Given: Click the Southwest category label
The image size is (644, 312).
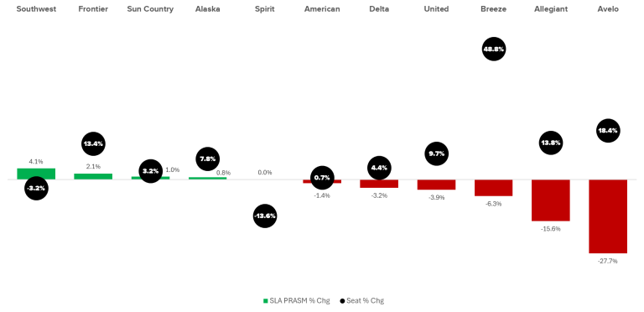Looking at the screenshot, I should (36, 9).
